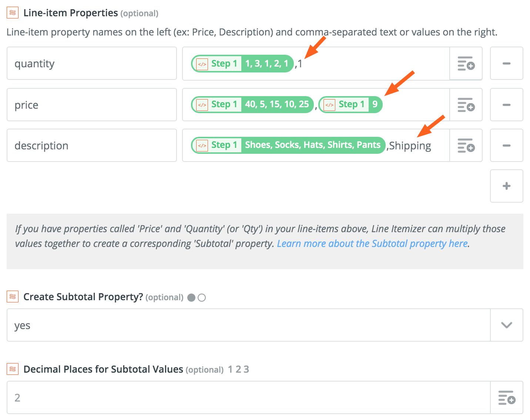The width and height of the screenshot is (530, 420).
Task: Click the Step 1 Shoes, Socks pill
Action: [x=288, y=145]
